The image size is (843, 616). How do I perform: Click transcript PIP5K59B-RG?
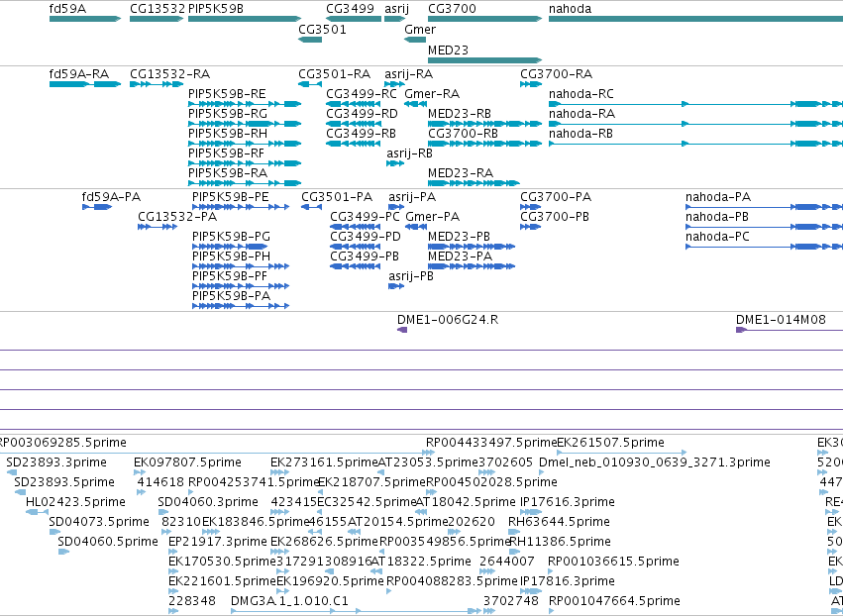(x=245, y=124)
